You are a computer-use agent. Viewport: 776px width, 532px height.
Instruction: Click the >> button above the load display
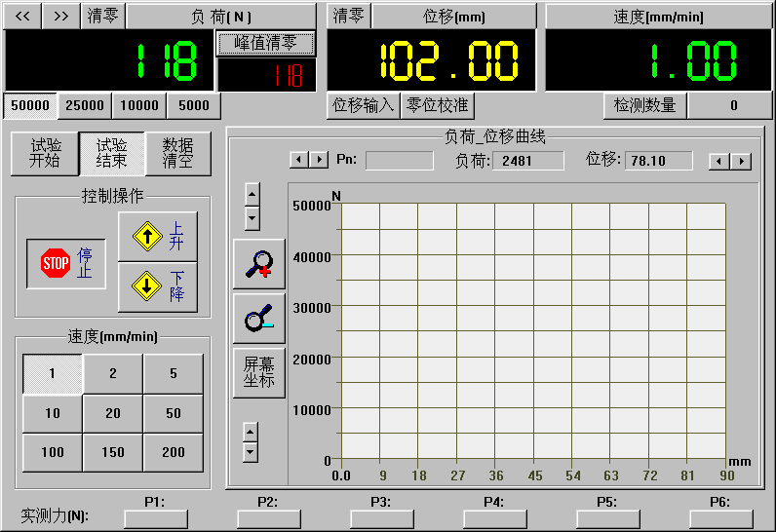coord(60,16)
